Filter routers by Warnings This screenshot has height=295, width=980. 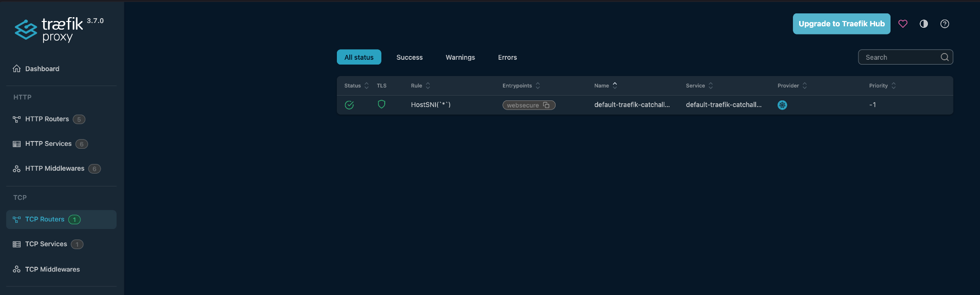[x=460, y=57]
